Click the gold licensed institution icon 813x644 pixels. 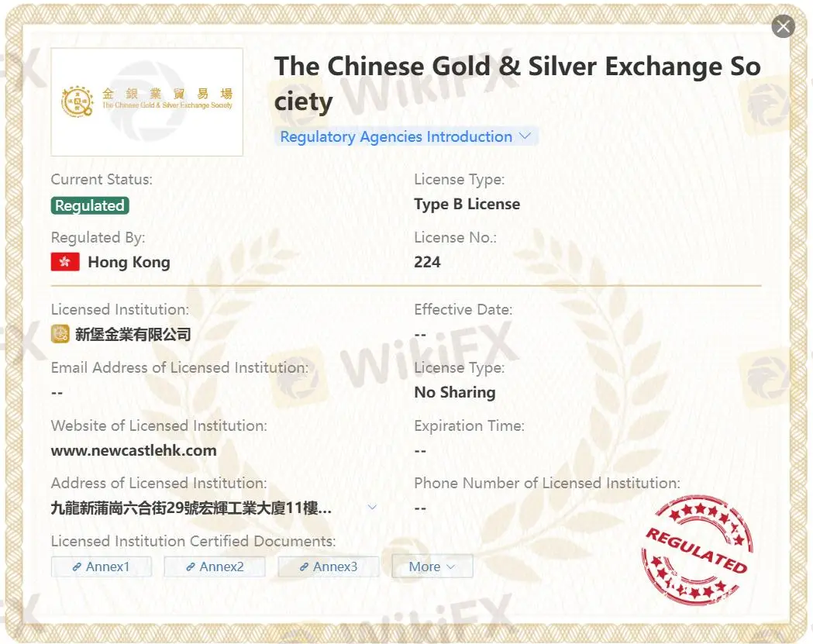(x=60, y=334)
